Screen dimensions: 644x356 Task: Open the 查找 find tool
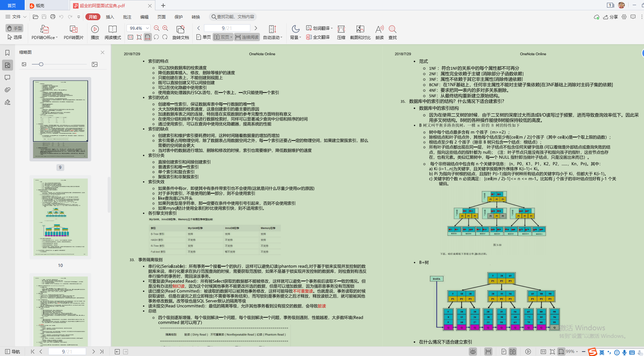pyautogui.click(x=393, y=33)
